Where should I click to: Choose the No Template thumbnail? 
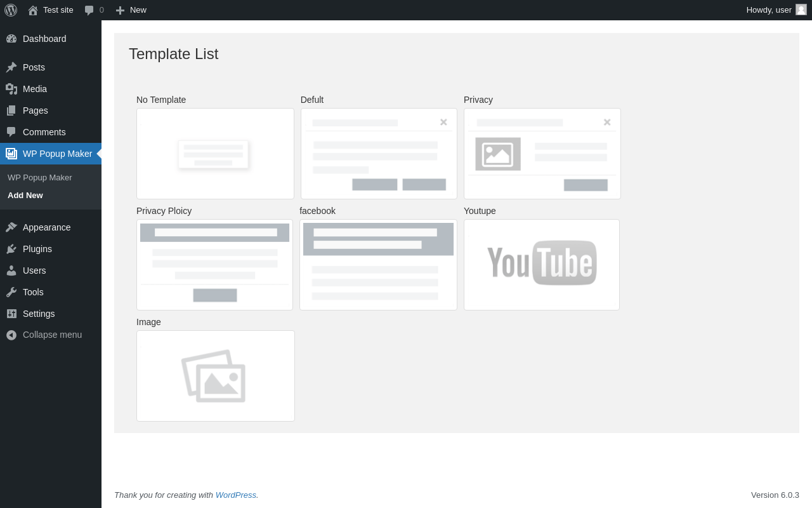click(215, 154)
